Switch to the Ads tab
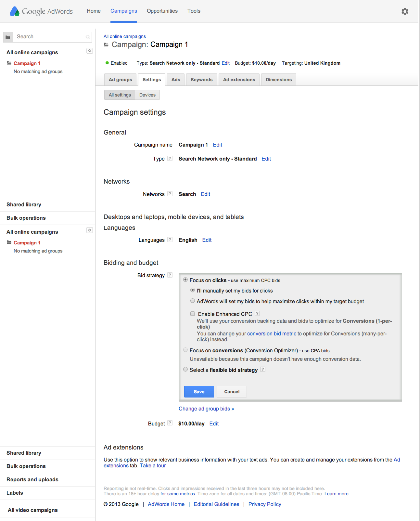Screen dimensions: 420x521 (176, 80)
